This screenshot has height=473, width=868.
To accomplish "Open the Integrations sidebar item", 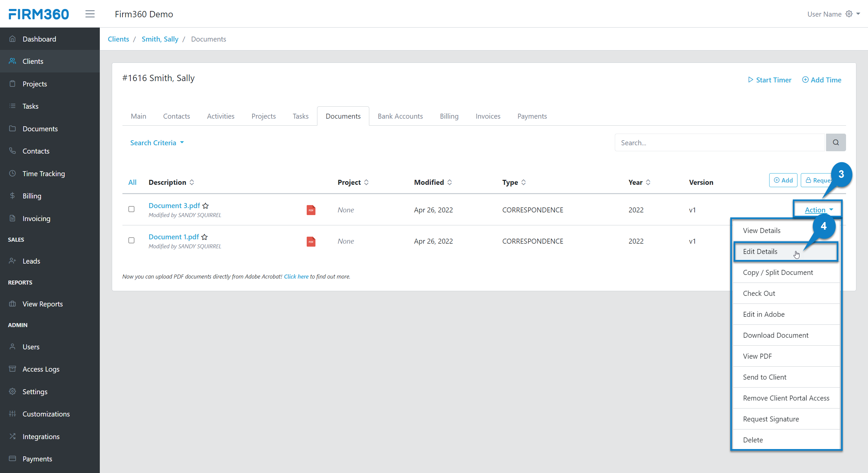I will tap(41, 436).
